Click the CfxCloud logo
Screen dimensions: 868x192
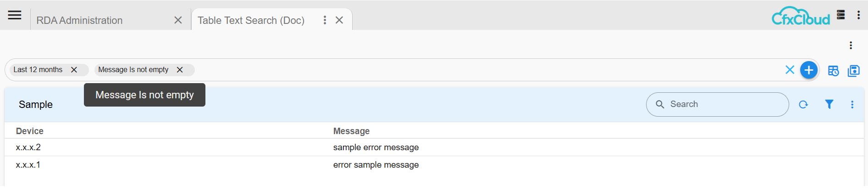click(x=801, y=17)
